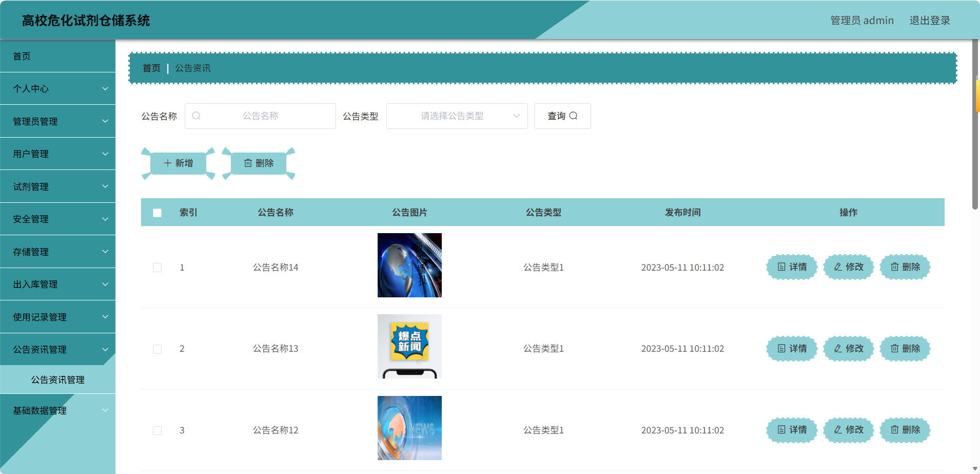The height and width of the screenshot is (474, 980).
Task: Open 试剂管理 sidebar menu
Action: (57, 186)
